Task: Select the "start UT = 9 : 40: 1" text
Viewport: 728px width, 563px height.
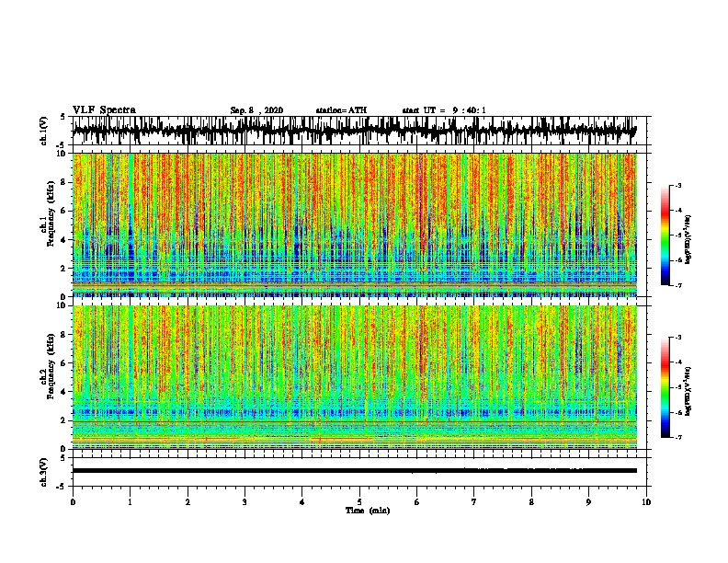Action: click(444, 110)
